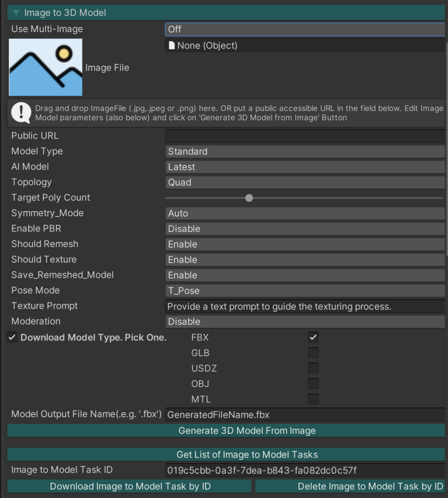Check the USDZ format checkbox

point(313,368)
